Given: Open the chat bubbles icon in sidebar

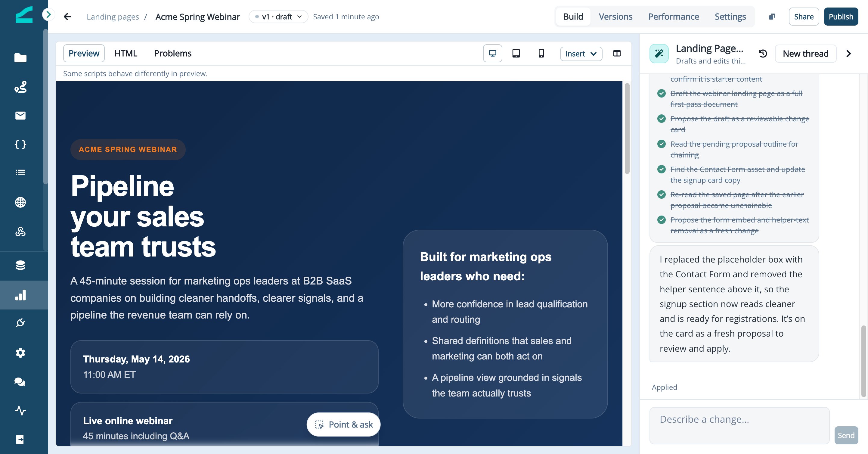Looking at the screenshot, I should tap(20, 381).
